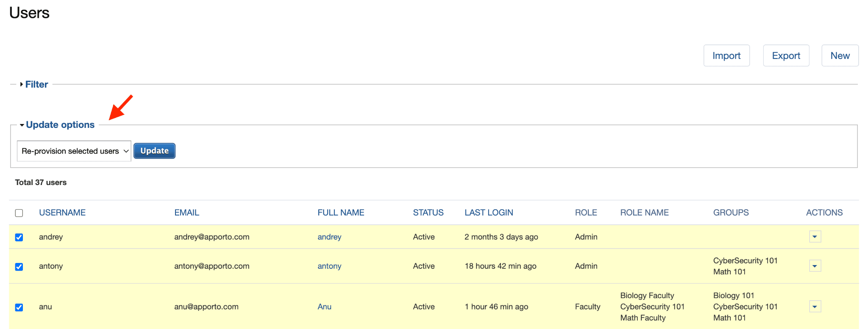Click the Export button
The width and height of the screenshot is (868, 329).
tap(786, 55)
